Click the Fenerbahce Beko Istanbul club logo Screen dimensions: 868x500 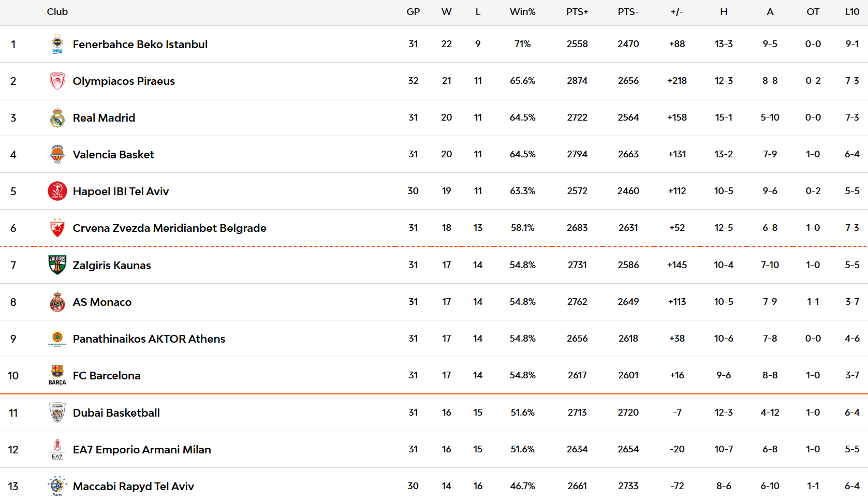[x=57, y=44]
